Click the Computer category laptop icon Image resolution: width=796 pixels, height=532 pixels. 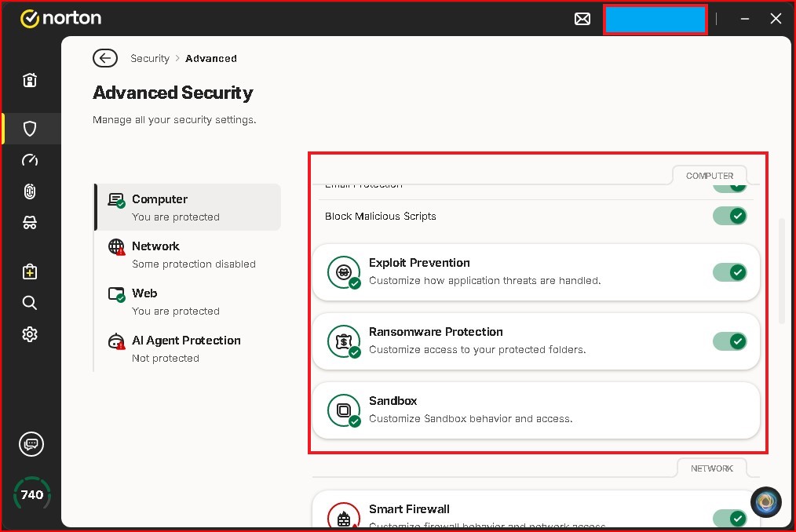point(116,201)
